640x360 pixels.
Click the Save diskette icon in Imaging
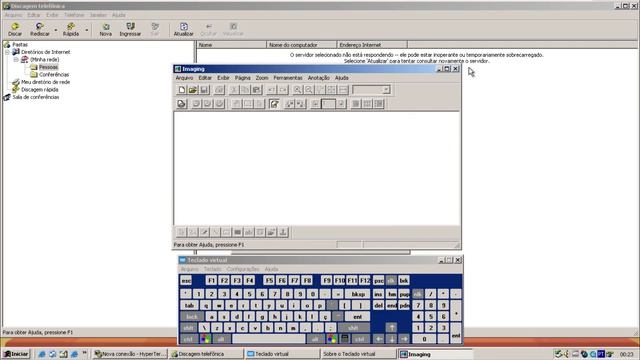(204, 90)
